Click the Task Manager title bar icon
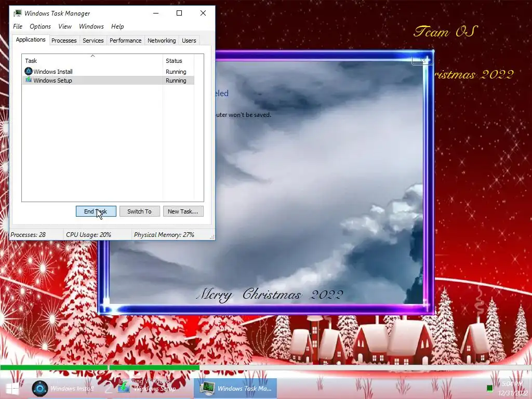Image resolution: width=532 pixels, height=399 pixels. pos(18,13)
